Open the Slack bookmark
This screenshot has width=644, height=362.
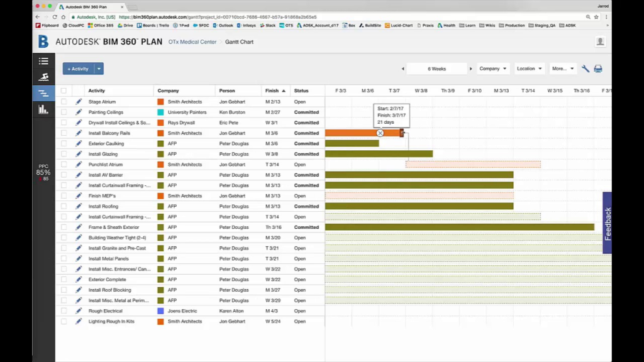[x=267, y=25]
